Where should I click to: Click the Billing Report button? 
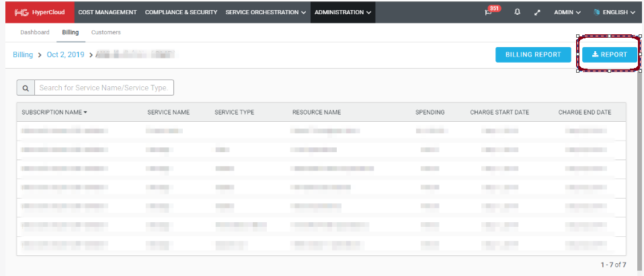[x=532, y=55]
